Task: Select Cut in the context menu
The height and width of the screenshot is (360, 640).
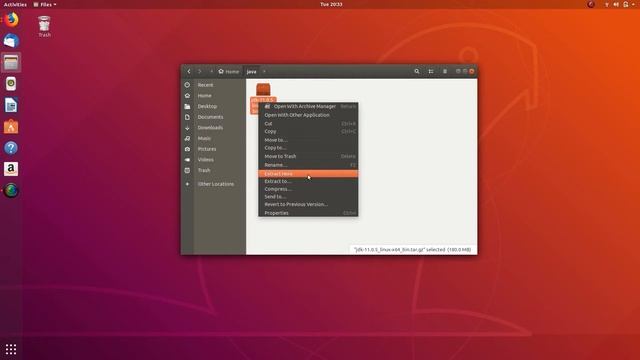Action: click(x=308, y=123)
